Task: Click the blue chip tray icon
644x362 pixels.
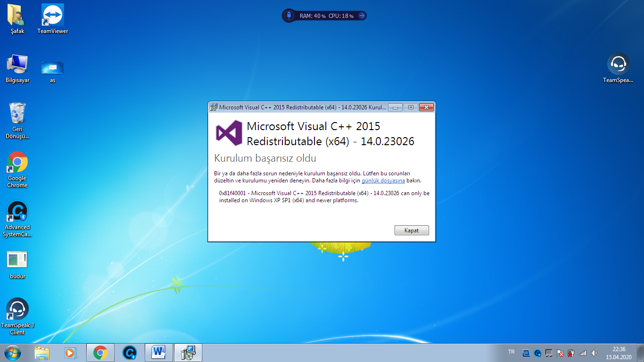Action: (527, 353)
